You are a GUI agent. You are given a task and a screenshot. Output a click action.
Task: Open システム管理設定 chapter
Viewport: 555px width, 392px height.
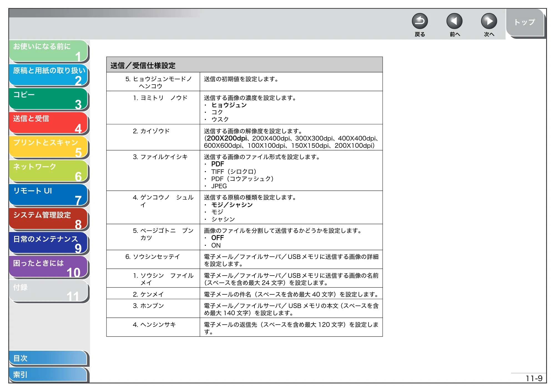(x=49, y=219)
